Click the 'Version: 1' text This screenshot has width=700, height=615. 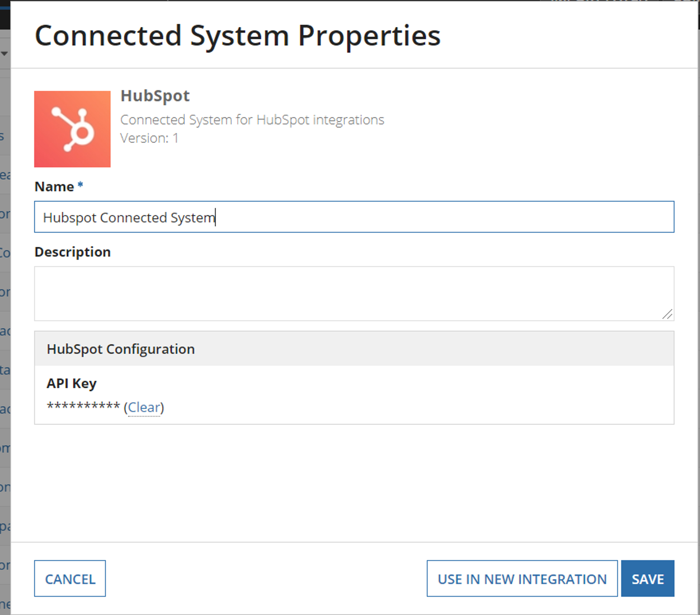pos(149,138)
